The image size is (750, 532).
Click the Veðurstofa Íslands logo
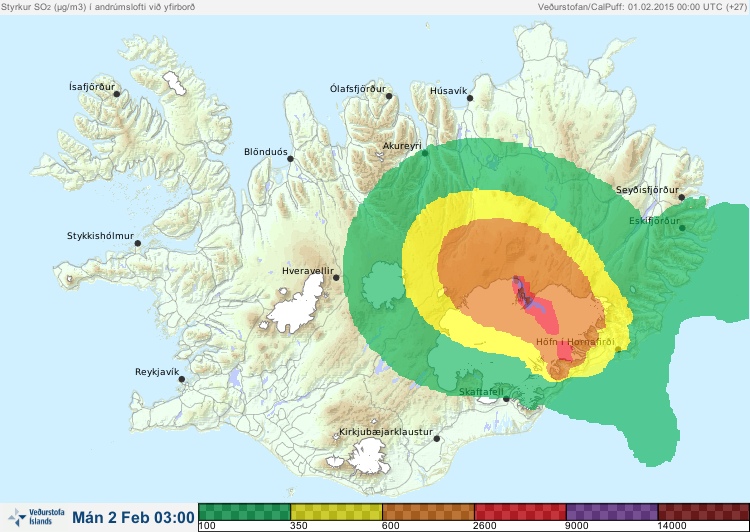(36, 517)
